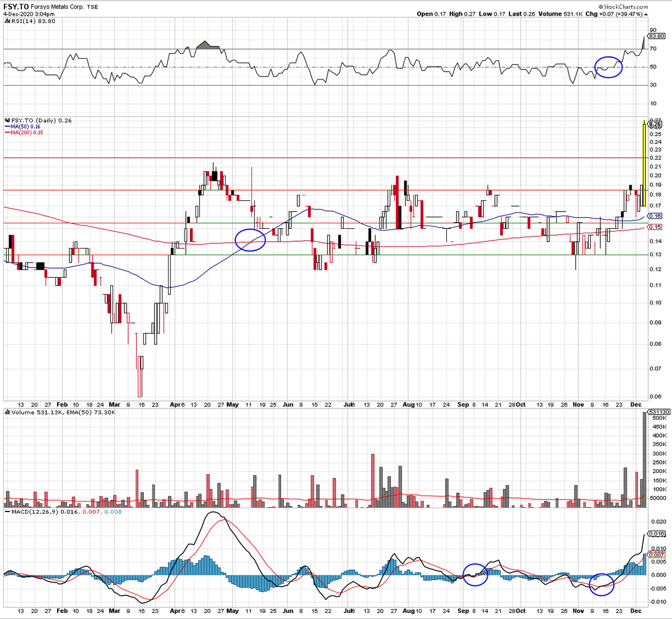Click the 531130 volume tag on axis
This screenshot has height=619, width=672.
pos(658,412)
